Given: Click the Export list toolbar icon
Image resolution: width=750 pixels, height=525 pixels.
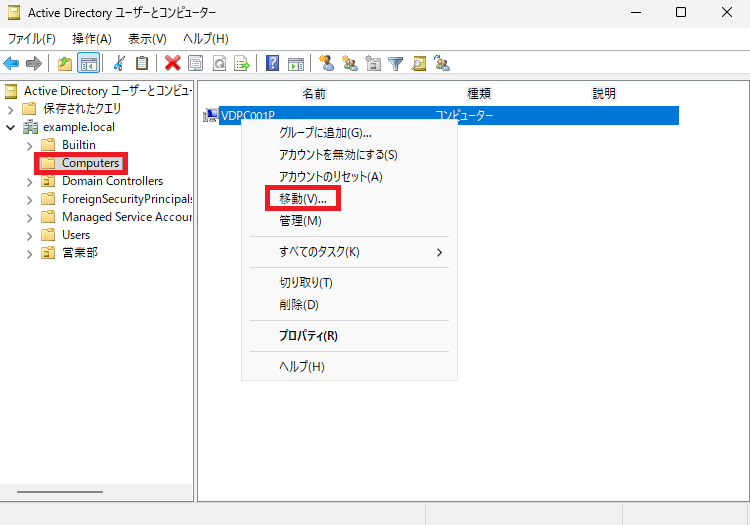Looking at the screenshot, I should click(x=242, y=63).
